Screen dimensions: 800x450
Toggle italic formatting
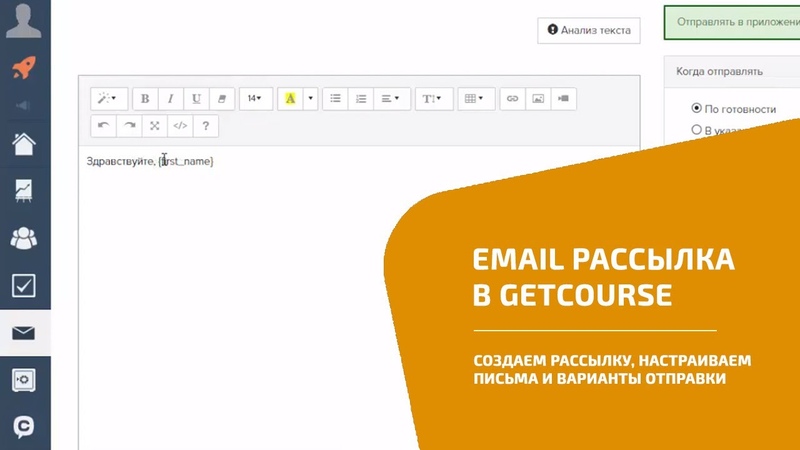pos(170,98)
